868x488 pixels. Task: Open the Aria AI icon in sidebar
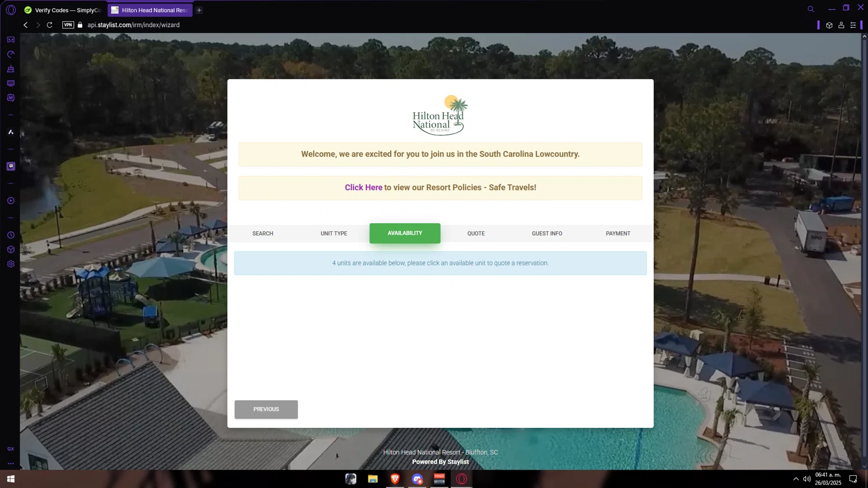click(10, 132)
